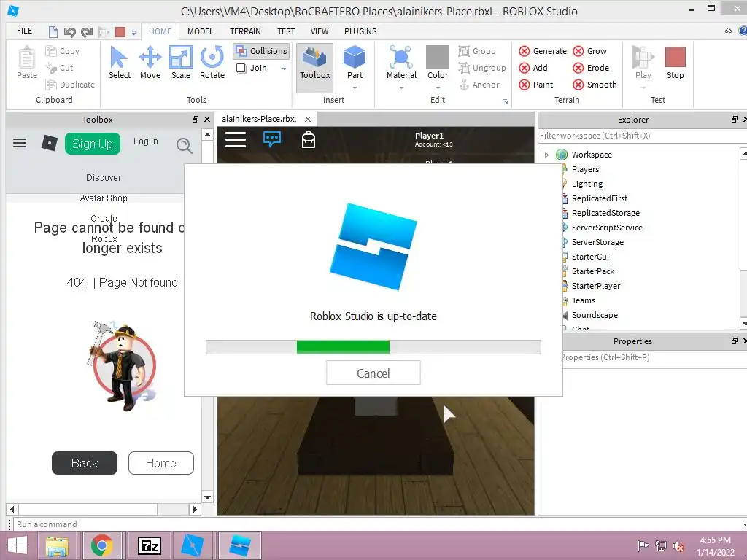Click the Toolbox horizontal scrollbar track
The image size is (747, 560).
(104, 509)
